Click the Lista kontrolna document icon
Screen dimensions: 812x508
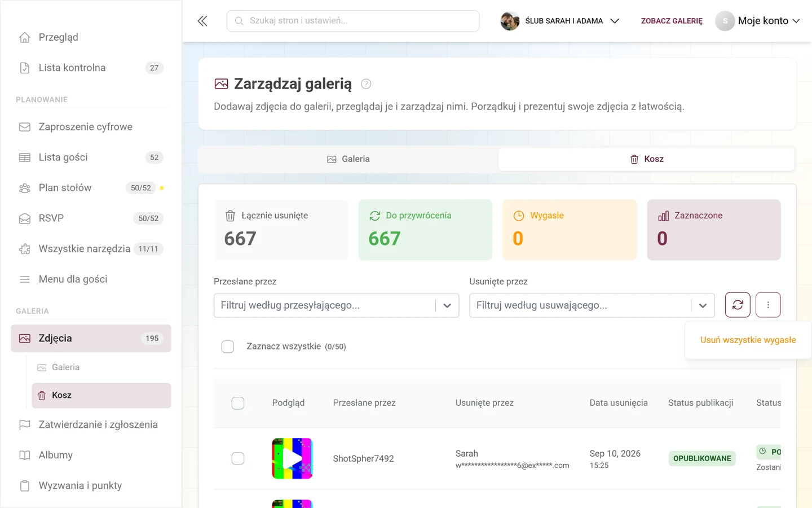click(x=25, y=68)
